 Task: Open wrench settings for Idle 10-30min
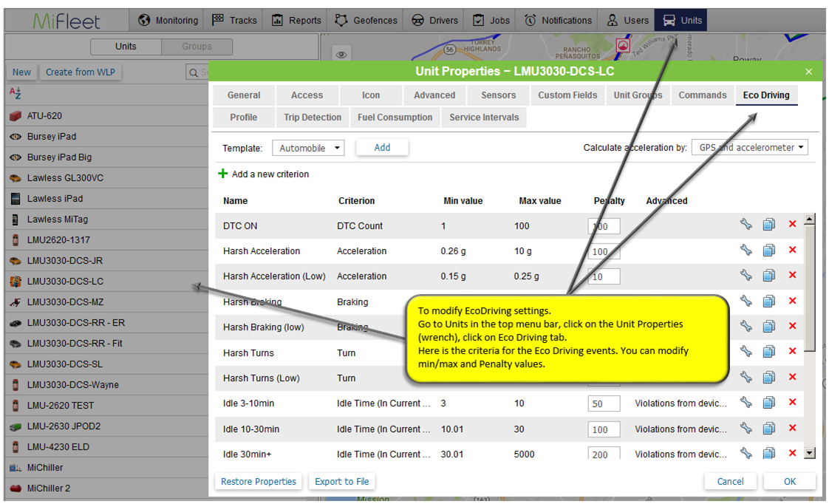pos(746,429)
